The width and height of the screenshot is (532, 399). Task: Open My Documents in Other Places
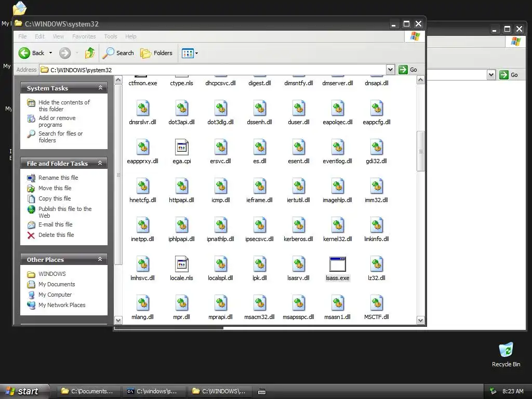(x=57, y=284)
